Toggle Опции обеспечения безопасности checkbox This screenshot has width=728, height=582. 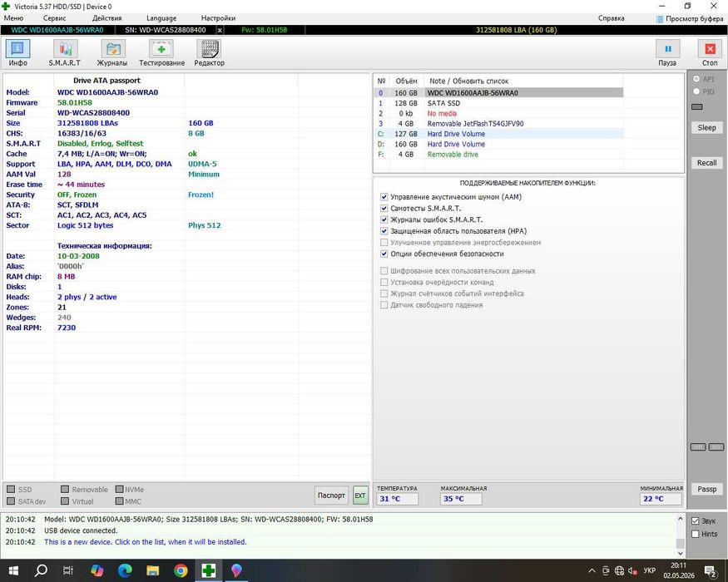pyautogui.click(x=384, y=254)
